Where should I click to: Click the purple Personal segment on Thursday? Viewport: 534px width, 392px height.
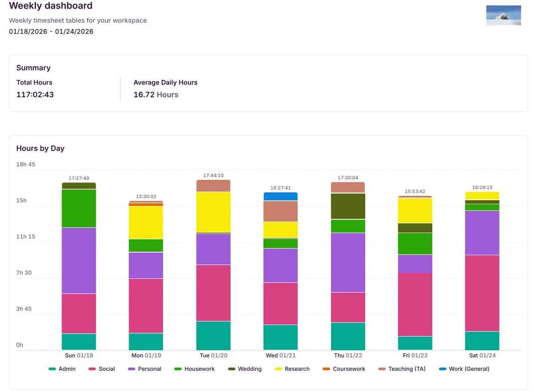(348, 263)
